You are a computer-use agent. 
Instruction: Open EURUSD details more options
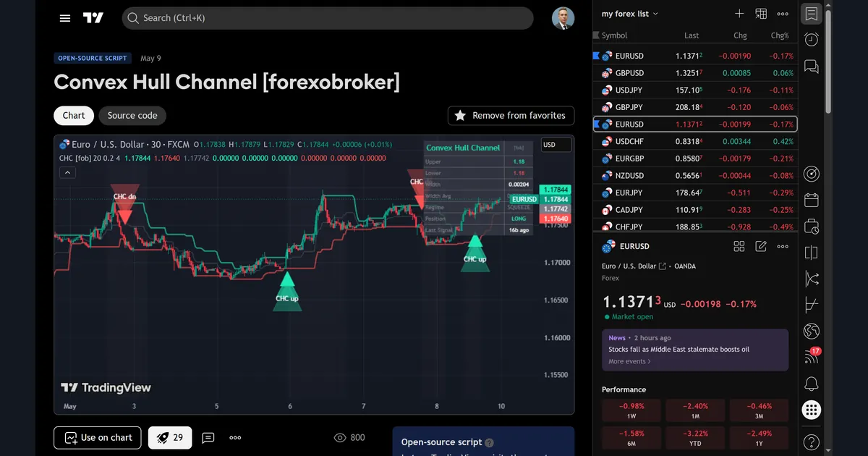[783, 246]
